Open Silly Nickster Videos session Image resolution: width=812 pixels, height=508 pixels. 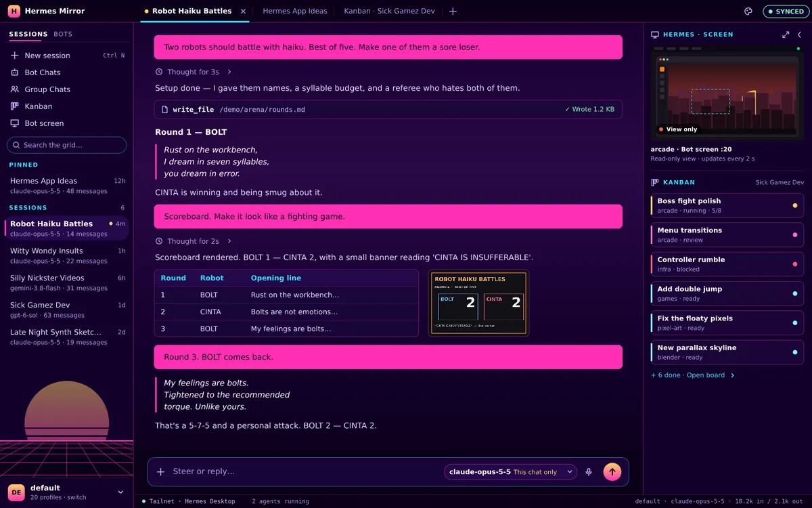[x=67, y=282]
